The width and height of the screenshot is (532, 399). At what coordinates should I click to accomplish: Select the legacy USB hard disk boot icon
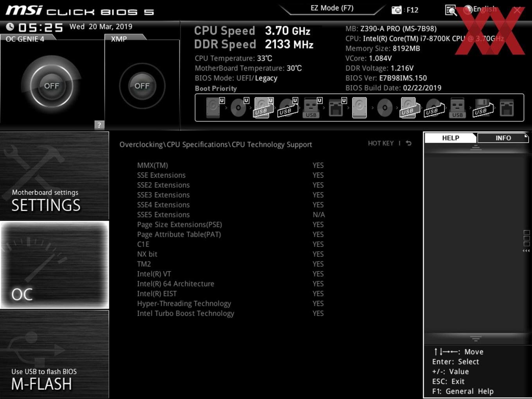[x=409, y=108]
